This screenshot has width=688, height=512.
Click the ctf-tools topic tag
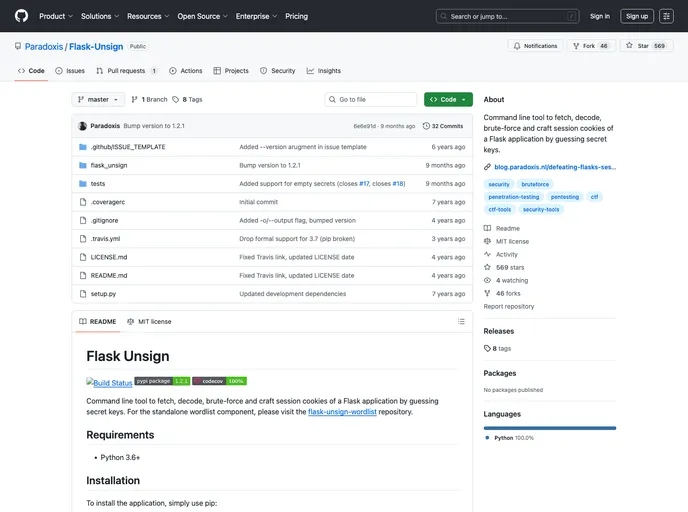click(499, 209)
